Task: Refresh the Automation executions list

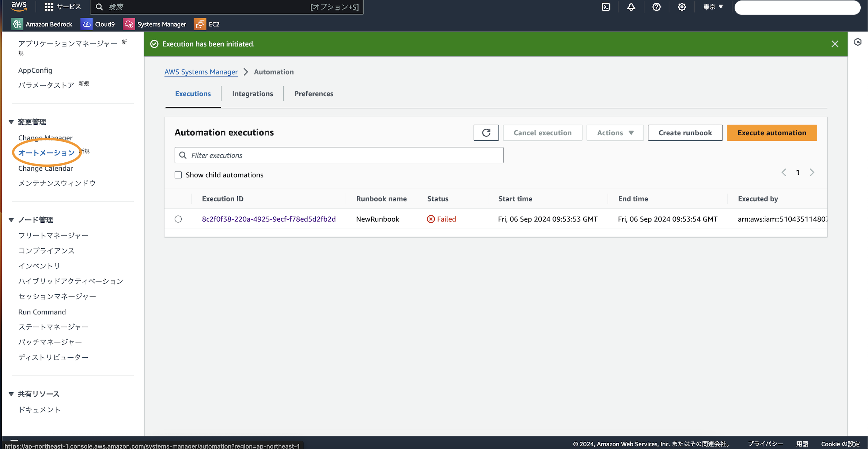Action: point(486,132)
